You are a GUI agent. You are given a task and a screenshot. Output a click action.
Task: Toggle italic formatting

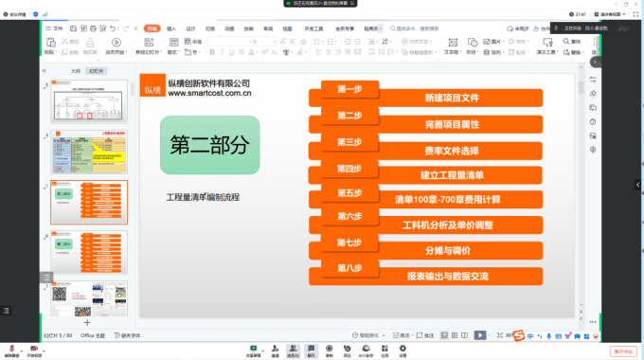pyautogui.click(x=223, y=52)
